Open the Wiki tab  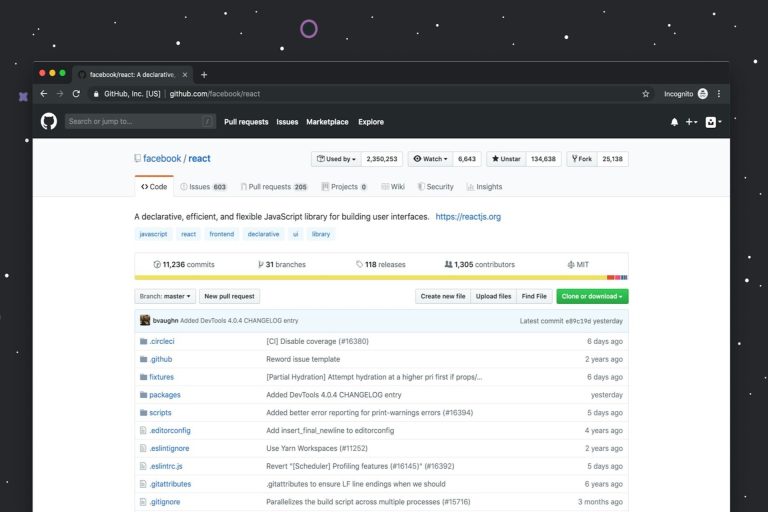(393, 187)
